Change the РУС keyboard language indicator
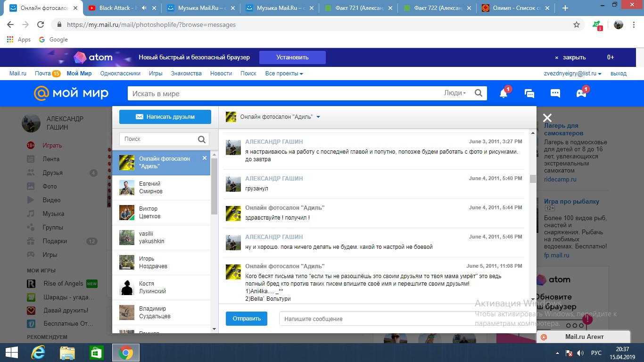This screenshot has height=362, width=644. 596,353
